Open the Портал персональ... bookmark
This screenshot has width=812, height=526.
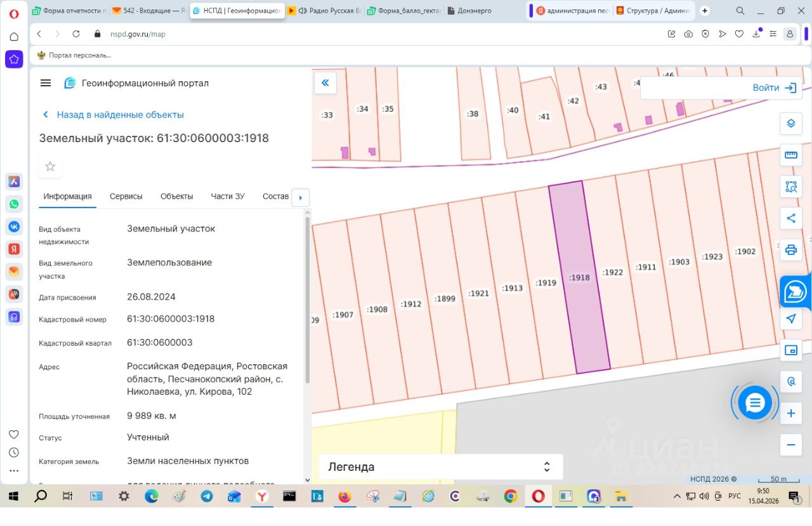tap(74, 55)
